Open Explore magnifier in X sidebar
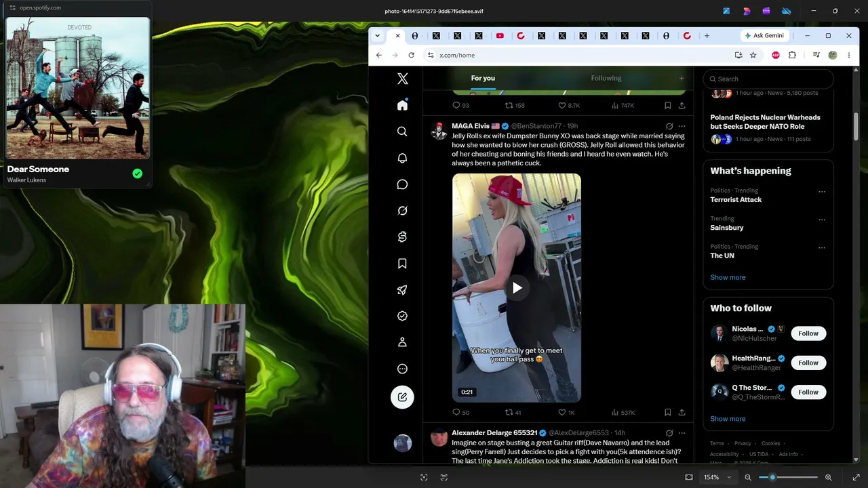 (402, 131)
